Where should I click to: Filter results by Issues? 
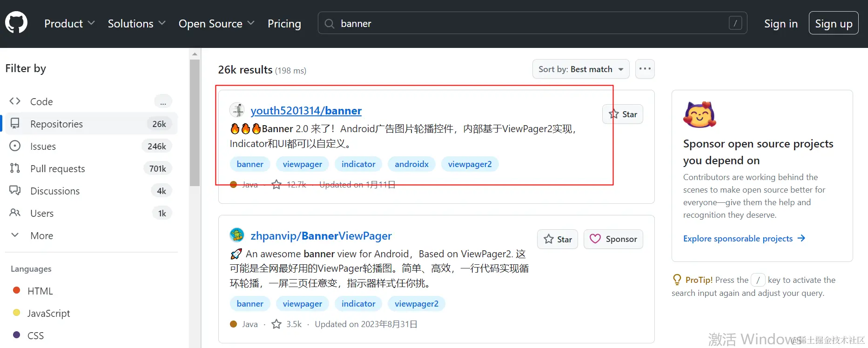[91, 146]
